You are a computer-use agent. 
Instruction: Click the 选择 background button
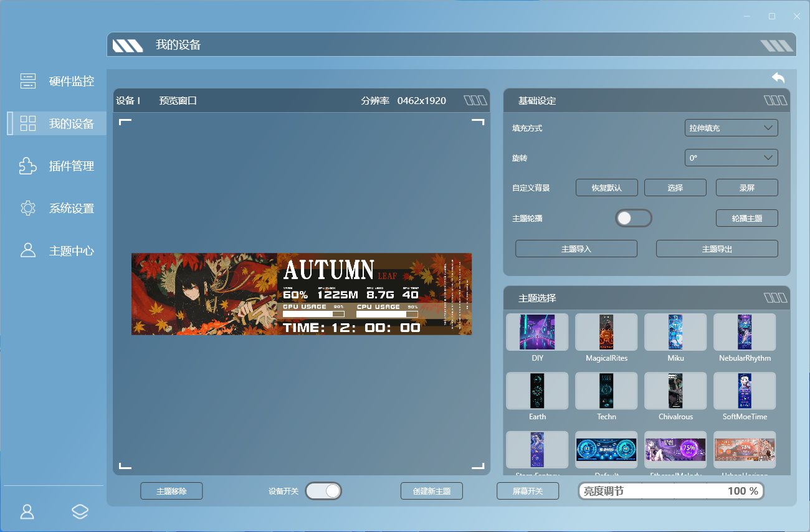[x=675, y=188]
